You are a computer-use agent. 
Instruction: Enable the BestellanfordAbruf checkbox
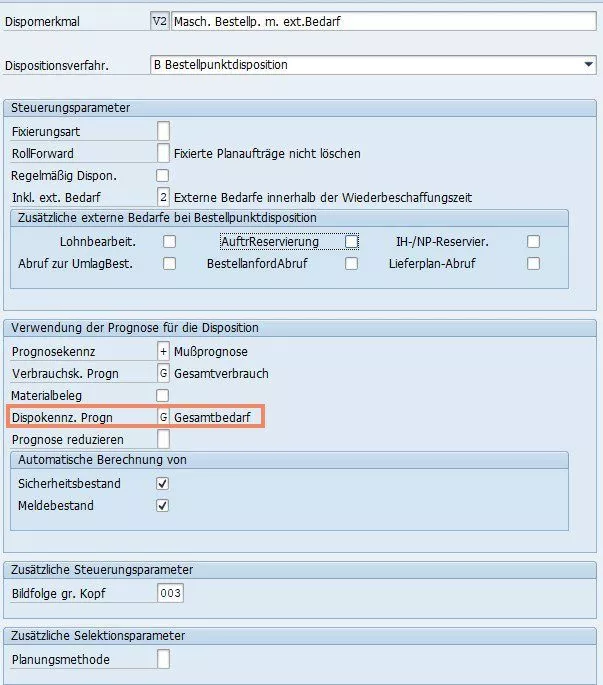click(351, 264)
